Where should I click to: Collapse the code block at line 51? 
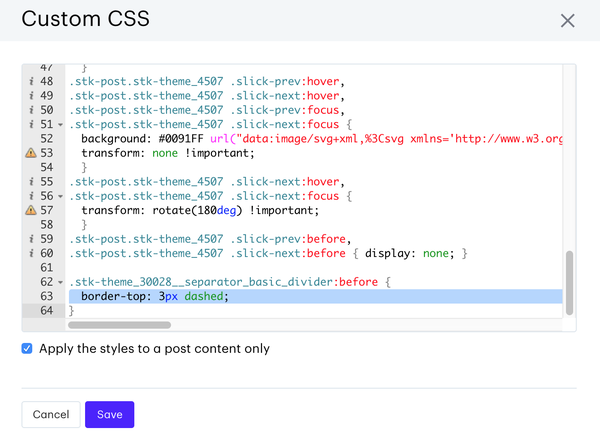point(61,125)
